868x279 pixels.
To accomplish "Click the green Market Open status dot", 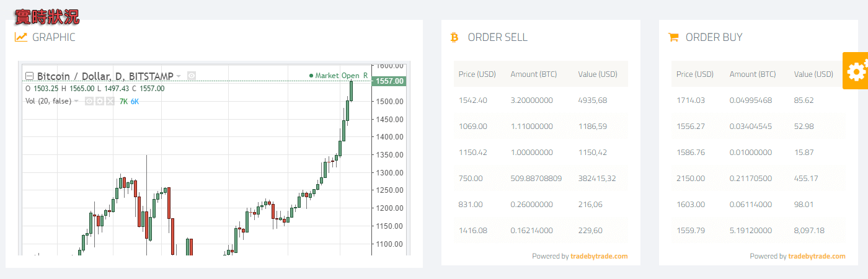I will point(311,76).
